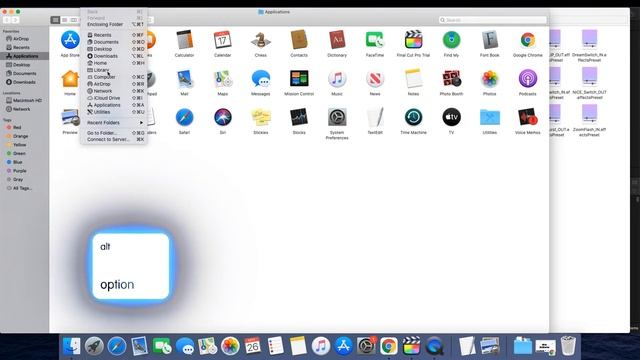This screenshot has height=360, width=640.
Task: Open the Calculator app icon
Action: (184, 40)
